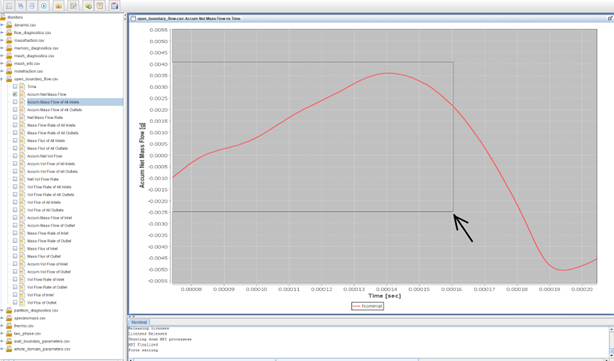The width and height of the screenshot is (614, 361).
Task: Click the calendar notepad toolbar icon
Action: [x=114, y=5]
